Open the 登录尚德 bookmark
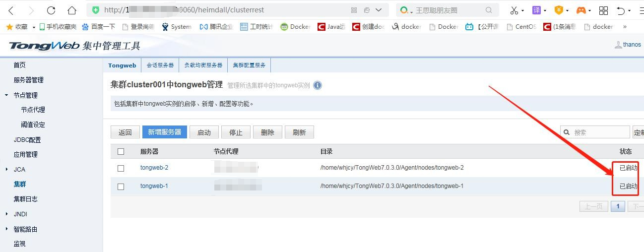Image resolution: width=644 pixels, height=252 pixels. coord(138,27)
